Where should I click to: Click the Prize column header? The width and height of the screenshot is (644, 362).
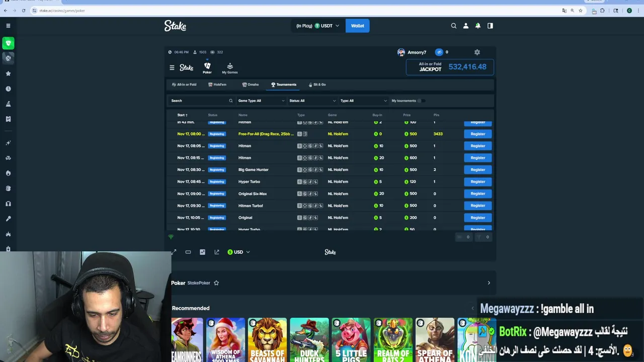[x=407, y=115]
